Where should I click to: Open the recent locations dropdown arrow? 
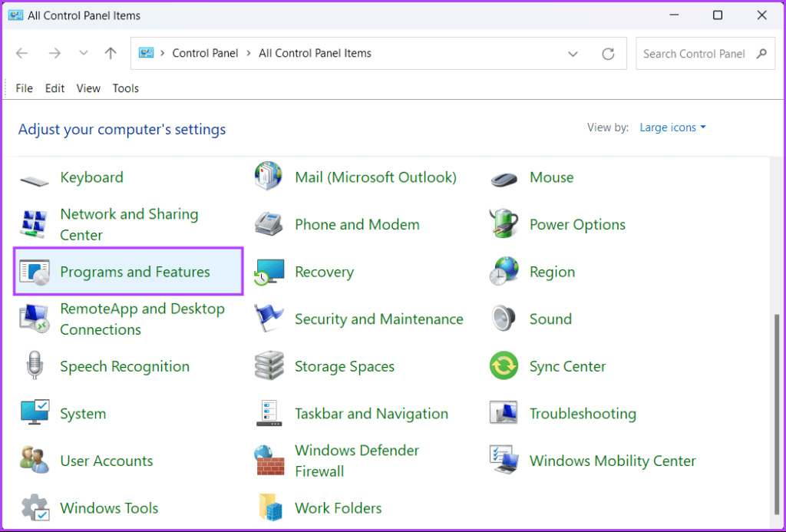pyautogui.click(x=84, y=54)
